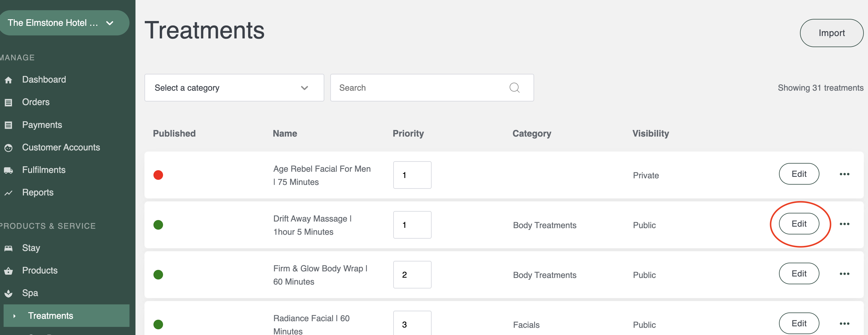This screenshot has width=868, height=335.
Task: Click priority field of Radiance Facial
Action: click(x=412, y=324)
